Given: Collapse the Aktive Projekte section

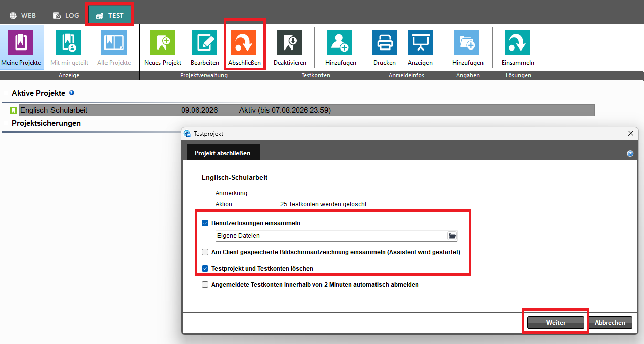Looking at the screenshot, I should pyautogui.click(x=6, y=93).
